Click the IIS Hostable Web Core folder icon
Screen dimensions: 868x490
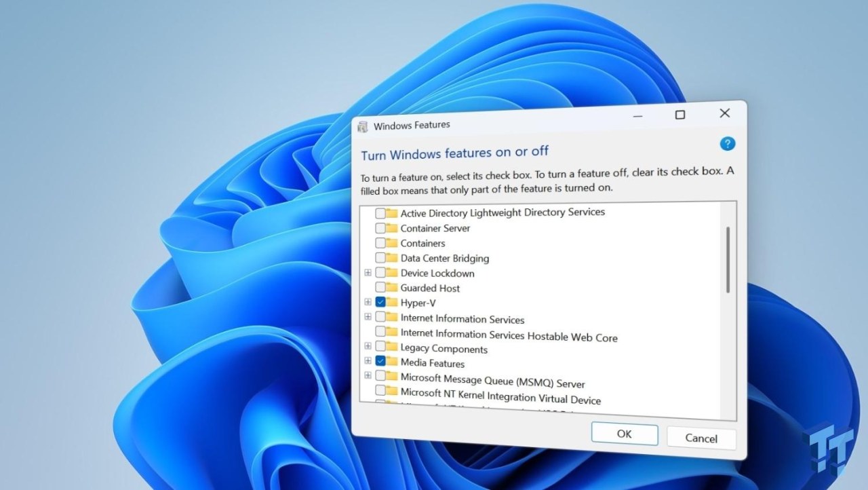click(392, 333)
